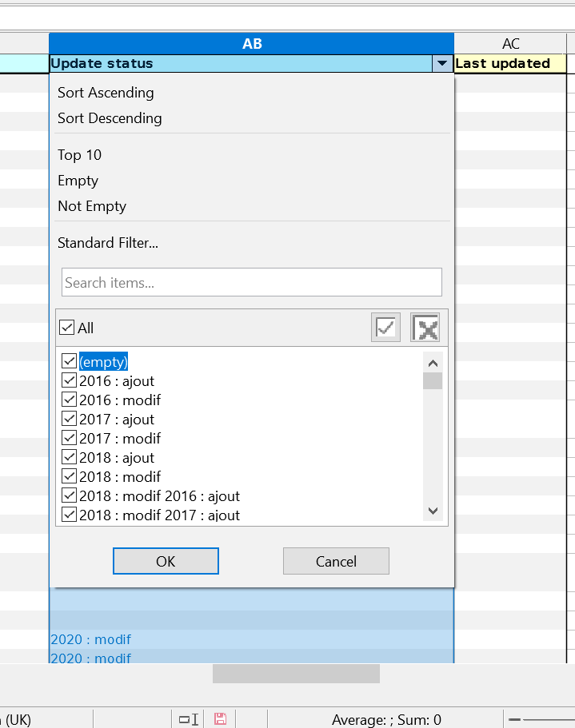Choose Sort Ascending
This screenshot has height=728, width=575.
tap(106, 93)
